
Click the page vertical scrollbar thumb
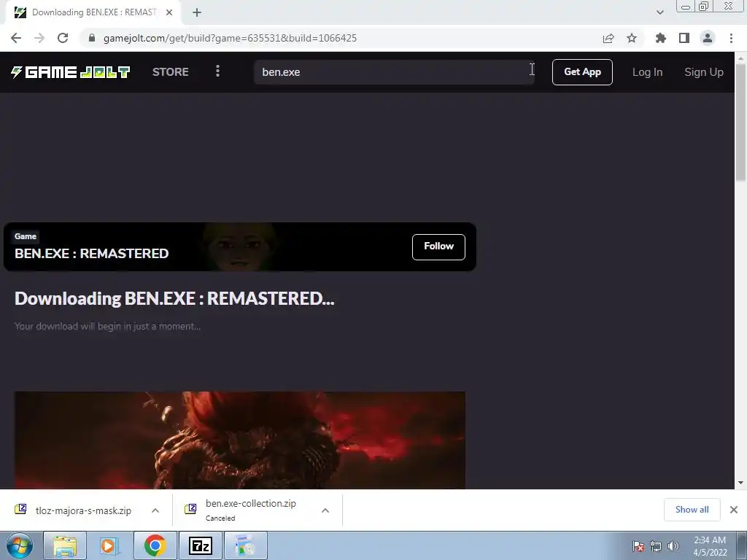pos(740,122)
